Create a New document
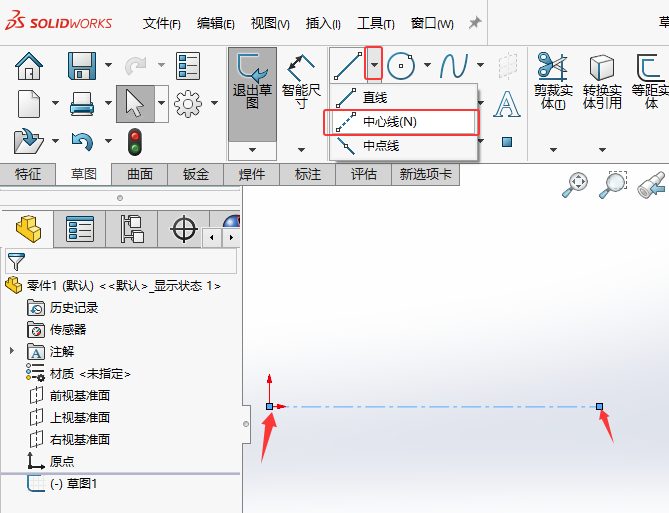This screenshot has width=669, height=513. pos(29,104)
